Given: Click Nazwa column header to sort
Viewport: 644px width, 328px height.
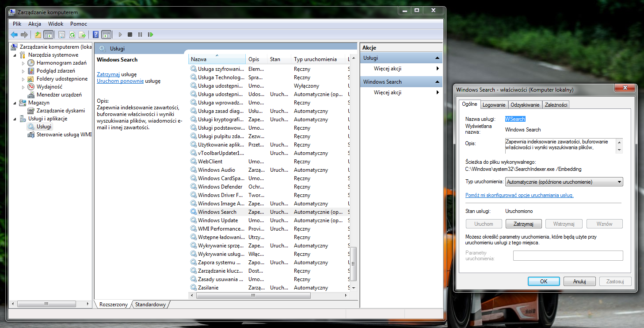Looking at the screenshot, I should tap(217, 59).
